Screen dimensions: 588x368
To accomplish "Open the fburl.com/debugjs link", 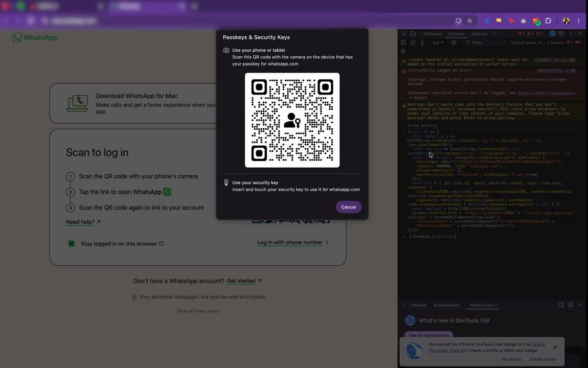I will click(547, 93).
